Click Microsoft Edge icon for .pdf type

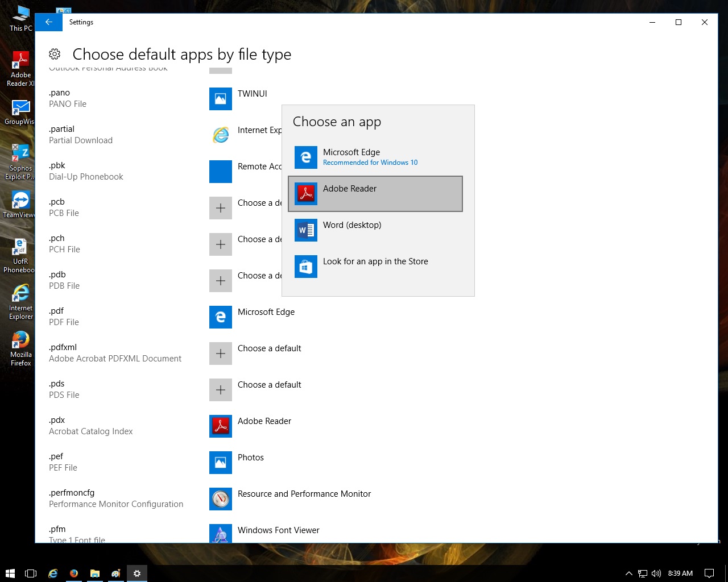tap(221, 317)
